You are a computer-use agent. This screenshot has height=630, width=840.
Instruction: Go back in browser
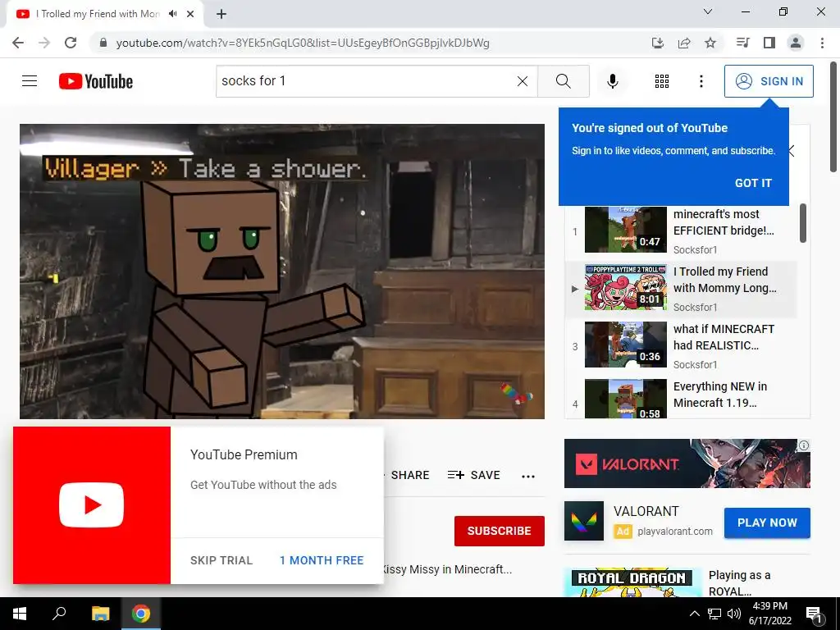[x=18, y=43]
